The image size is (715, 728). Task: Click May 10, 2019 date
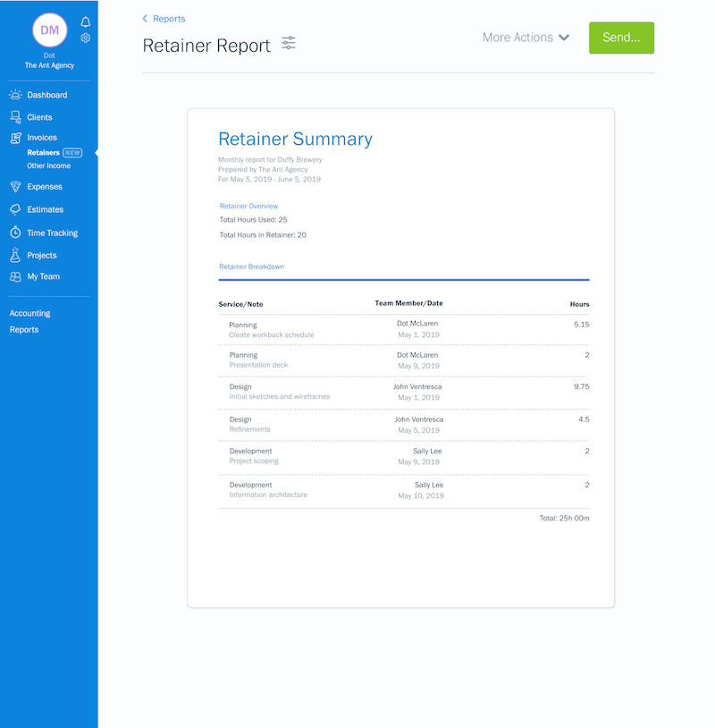[421, 495]
